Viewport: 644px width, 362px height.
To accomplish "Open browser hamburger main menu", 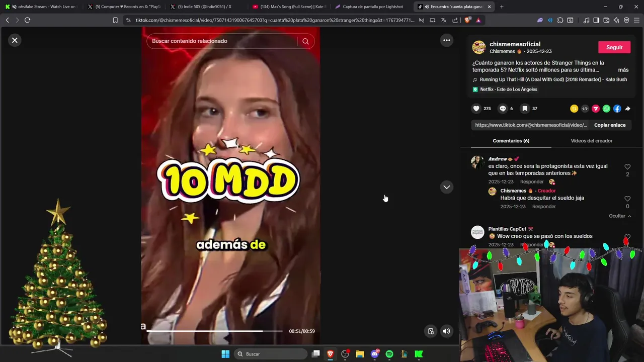I will coord(636,20).
